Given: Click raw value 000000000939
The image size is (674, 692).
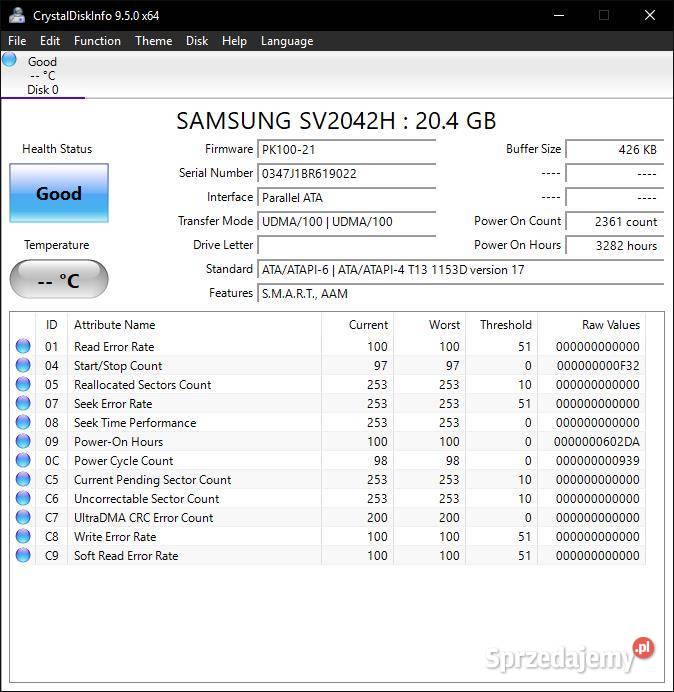Looking at the screenshot, I should tap(598, 461).
